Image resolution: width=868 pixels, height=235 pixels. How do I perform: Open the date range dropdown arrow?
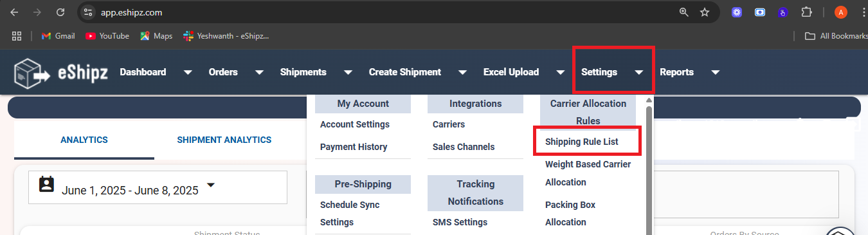pos(210,186)
